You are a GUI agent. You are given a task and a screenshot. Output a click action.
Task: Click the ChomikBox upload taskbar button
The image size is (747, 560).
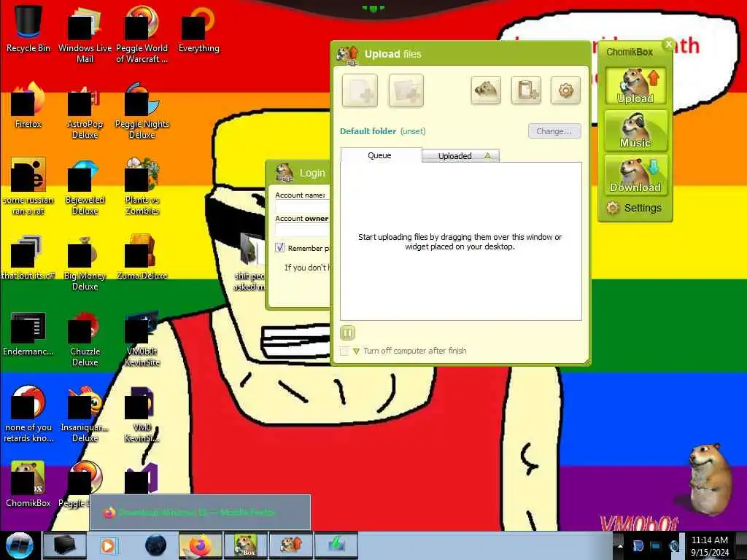(290, 545)
